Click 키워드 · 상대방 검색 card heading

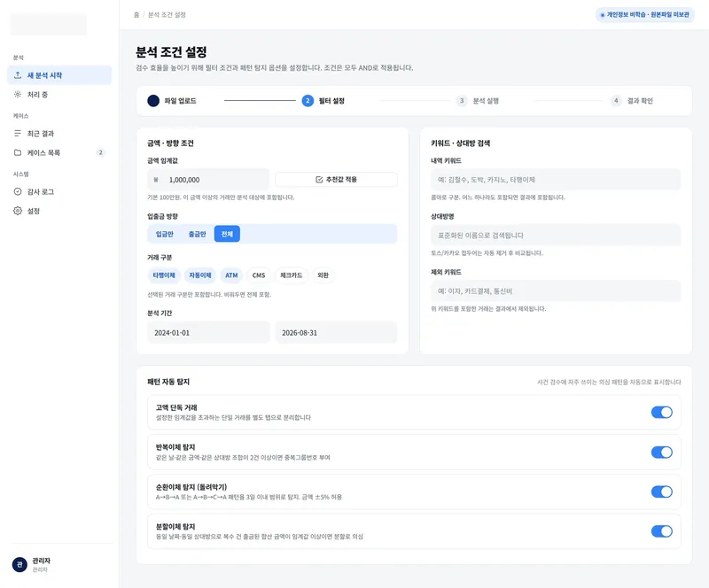click(x=460, y=143)
